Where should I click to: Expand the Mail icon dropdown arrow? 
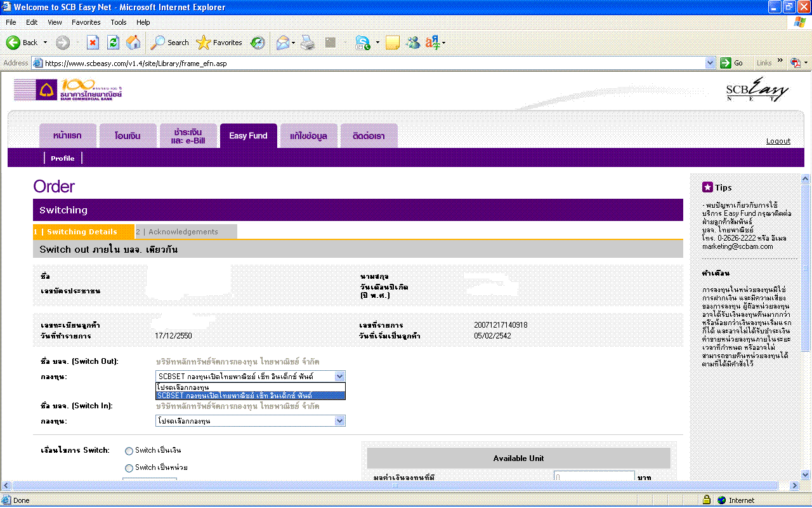(294, 43)
